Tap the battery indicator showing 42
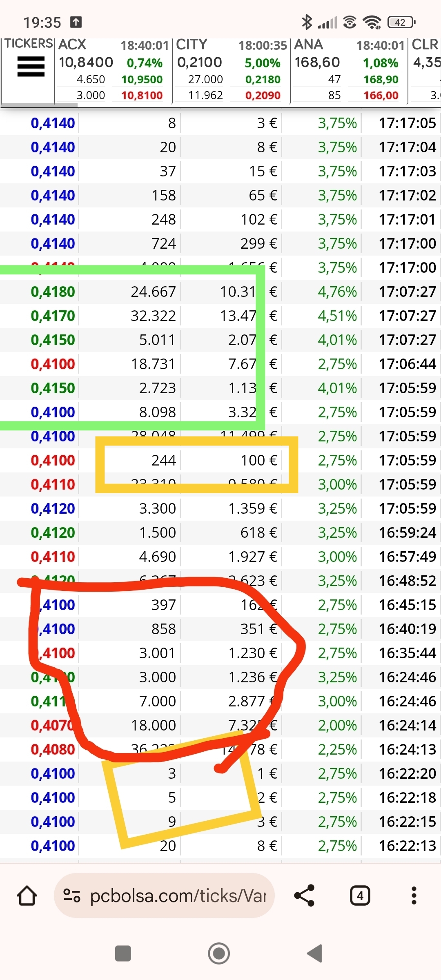Viewport: 441px width, 980px height. coord(401,22)
